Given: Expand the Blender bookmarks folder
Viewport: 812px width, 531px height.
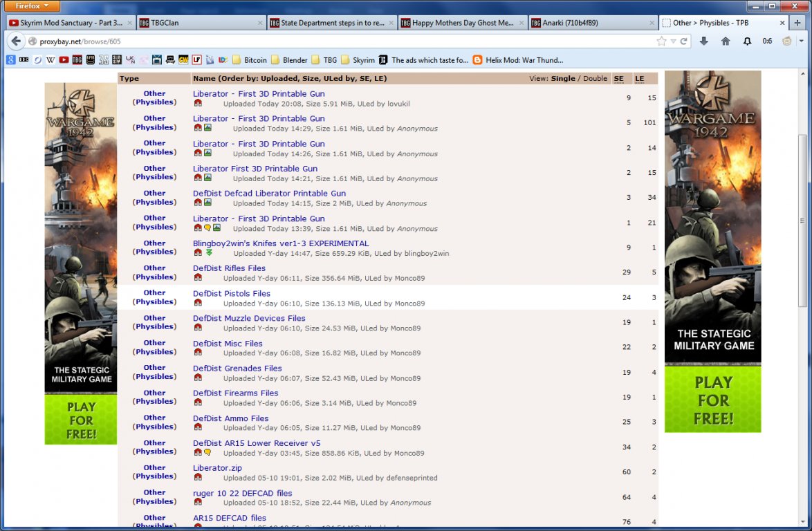Looking at the screenshot, I should 289,60.
